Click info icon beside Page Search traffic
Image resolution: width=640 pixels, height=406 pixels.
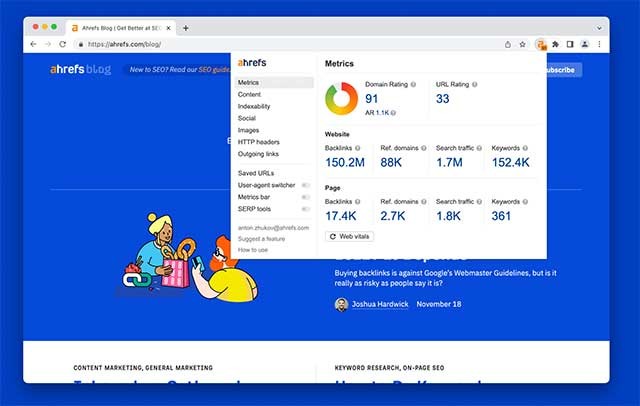(x=479, y=202)
